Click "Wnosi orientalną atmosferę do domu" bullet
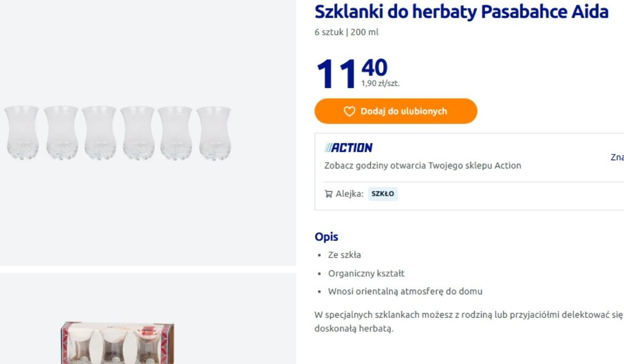The image size is (624, 364). (x=405, y=291)
